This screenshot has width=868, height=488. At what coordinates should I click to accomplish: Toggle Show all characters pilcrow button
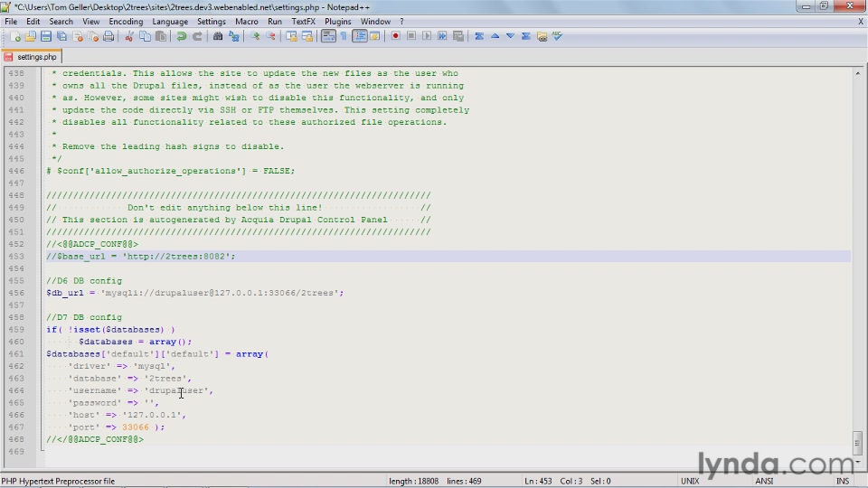point(344,36)
